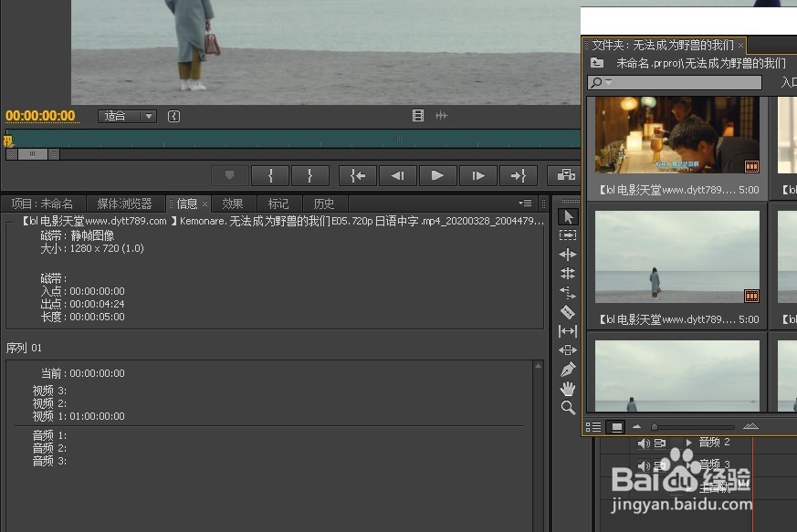
Task: Switch to the 效果 tab
Action: 232,203
